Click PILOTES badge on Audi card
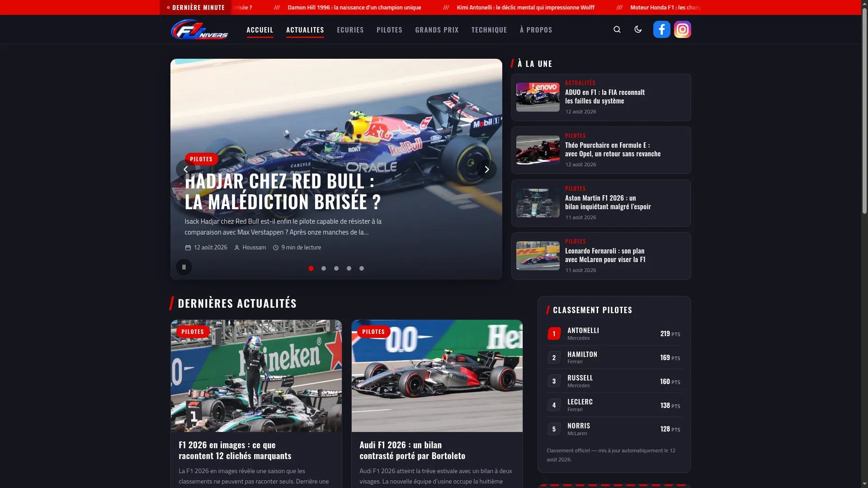 [x=373, y=332]
